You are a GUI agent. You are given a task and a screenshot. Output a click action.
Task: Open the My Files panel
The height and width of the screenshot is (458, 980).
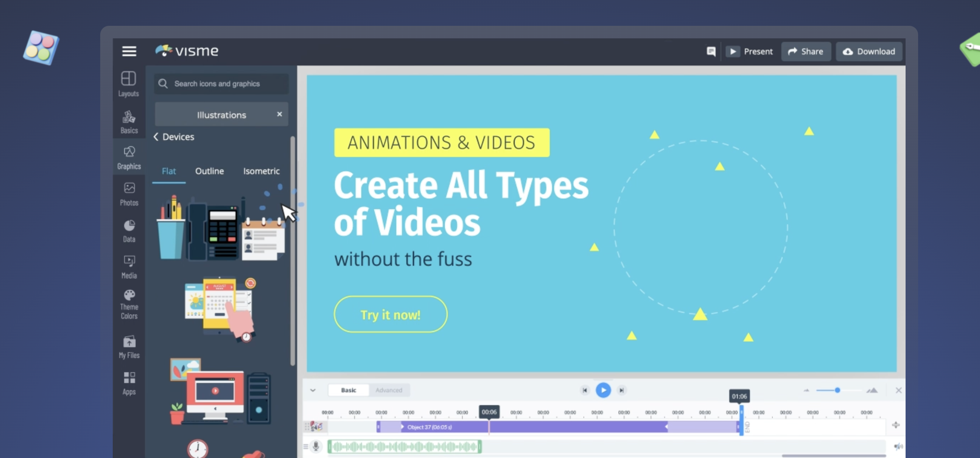pyautogui.click(x=129, y=347)
